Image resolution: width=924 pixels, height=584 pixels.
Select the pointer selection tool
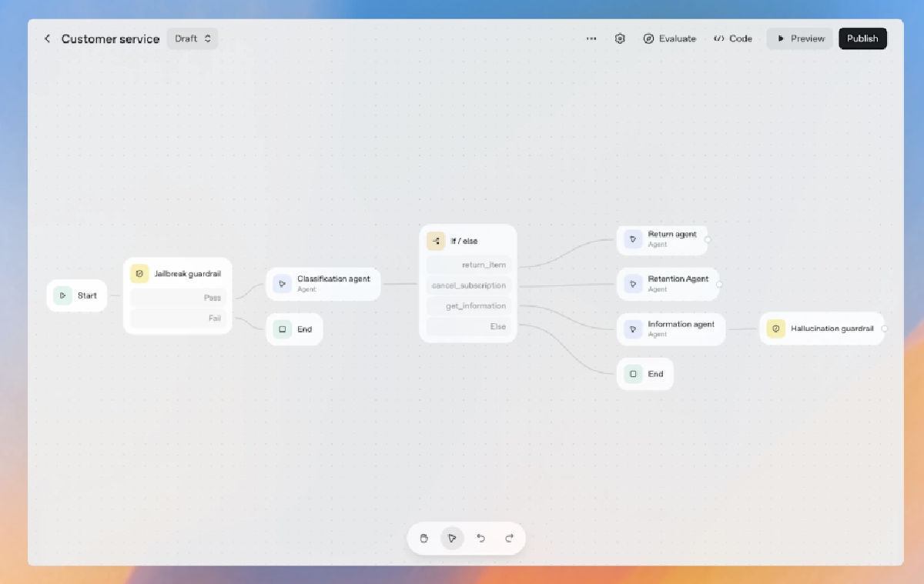(x=452, y=539)
